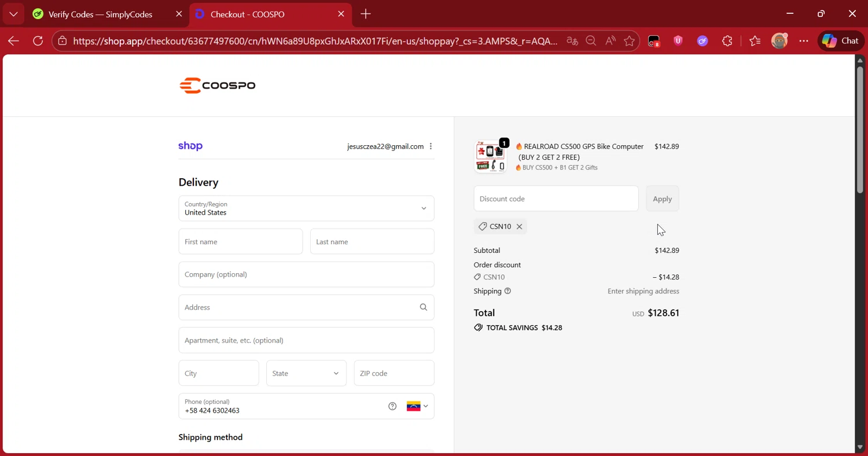868x456 pixels.
Task: Click the Total $128.61 amount
Action: tap(663, 313)
